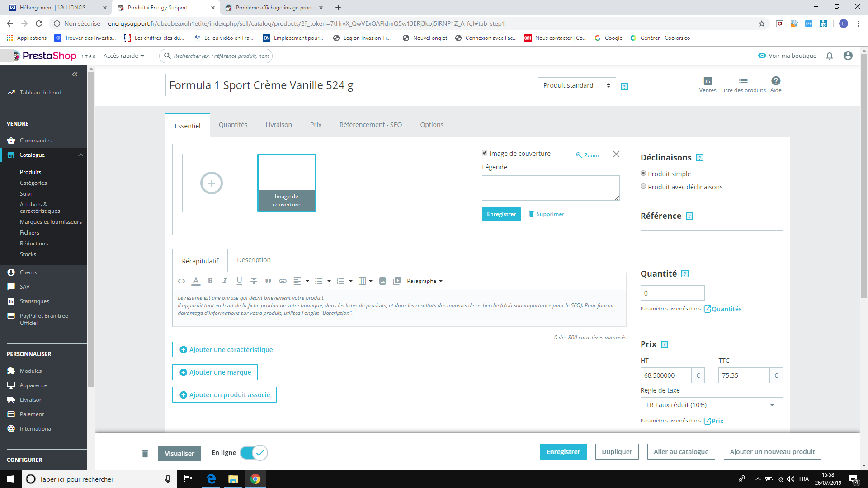This screenshot has width=868, height=488.
Task: Uncheck the Image de couverture checkbox
Action: 485,153
